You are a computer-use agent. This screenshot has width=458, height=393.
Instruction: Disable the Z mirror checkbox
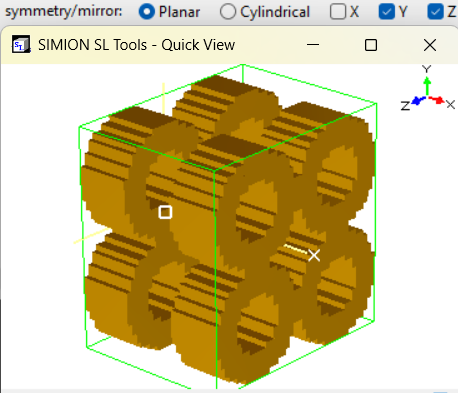435,12
